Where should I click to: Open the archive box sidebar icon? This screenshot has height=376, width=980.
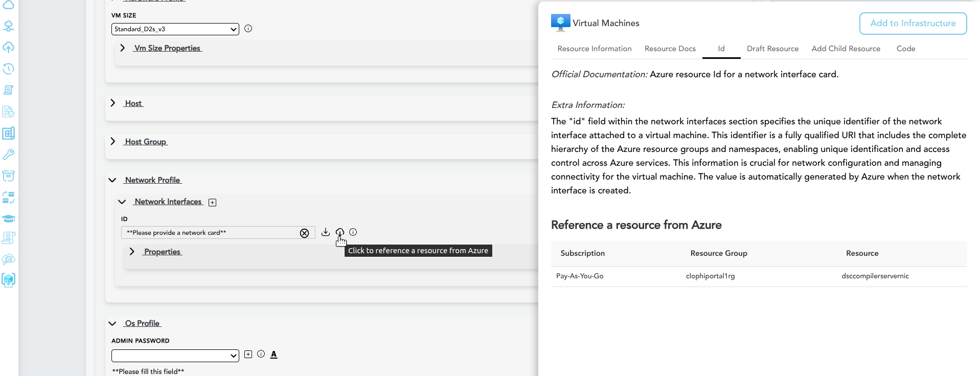coord(8,176)
